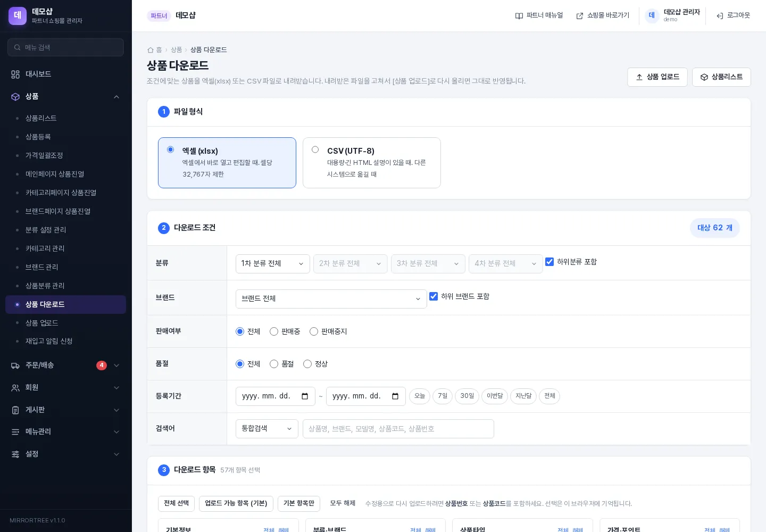Screen dimensions: 766x532
Task: Click the 주문/배송 badge showing 4
Action: 102,365
